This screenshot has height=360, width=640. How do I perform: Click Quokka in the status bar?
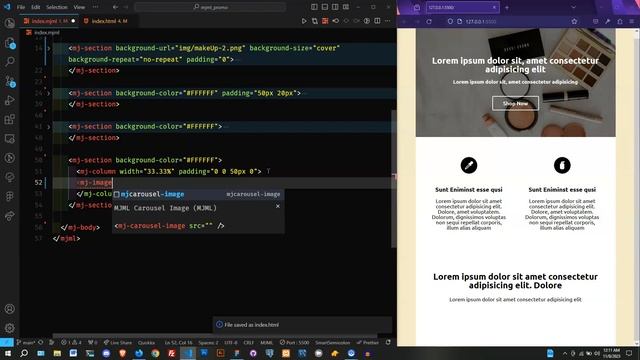pyautogui.click(x=146, y=342)
